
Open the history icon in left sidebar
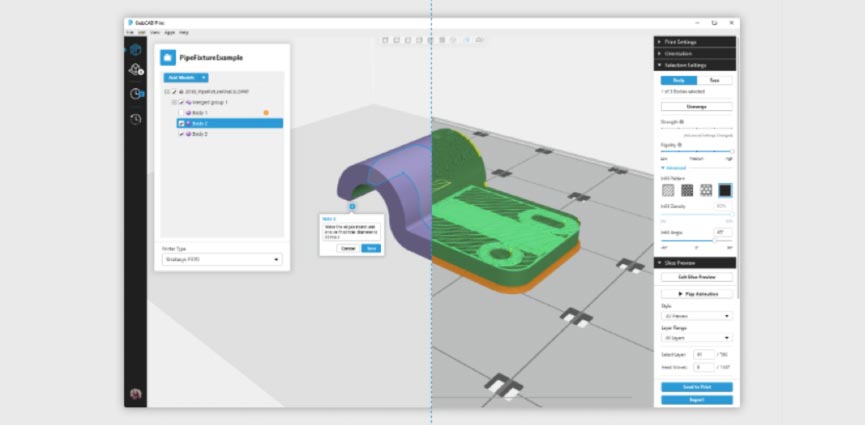pos(136,119)
